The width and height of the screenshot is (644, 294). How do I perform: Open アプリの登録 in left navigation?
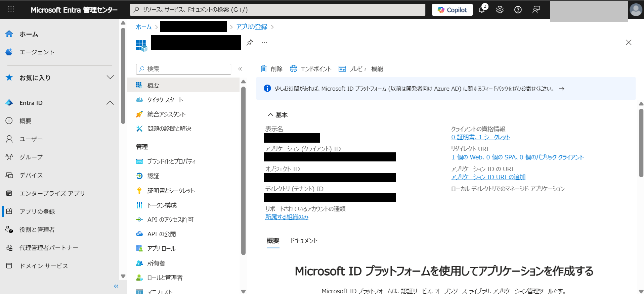(x=37, y=211)
